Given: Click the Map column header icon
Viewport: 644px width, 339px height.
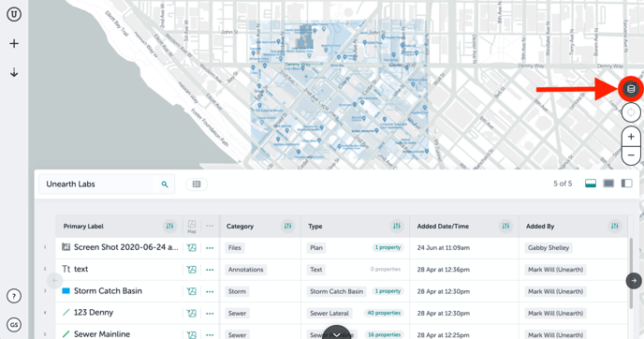Looking at the screenshot, I should (192, 227).
